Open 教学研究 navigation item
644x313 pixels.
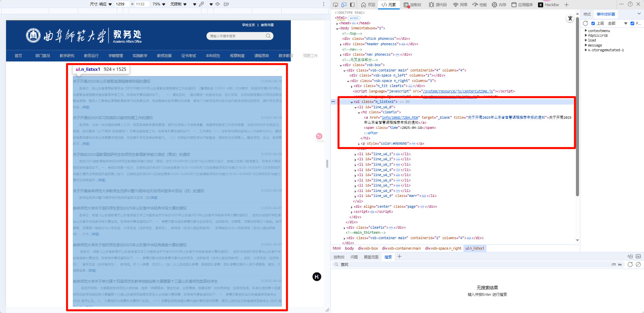67,56
